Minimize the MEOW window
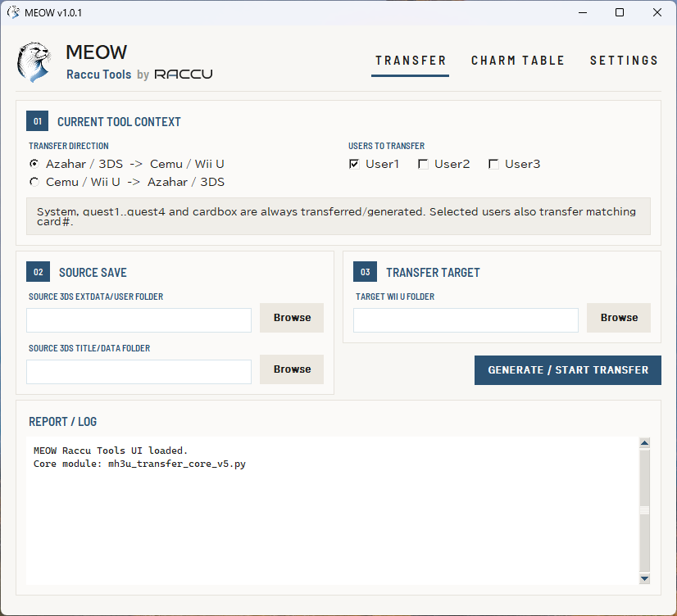This screenshot has height=616, width=677. pyautogui.click(x=583, y=12)
